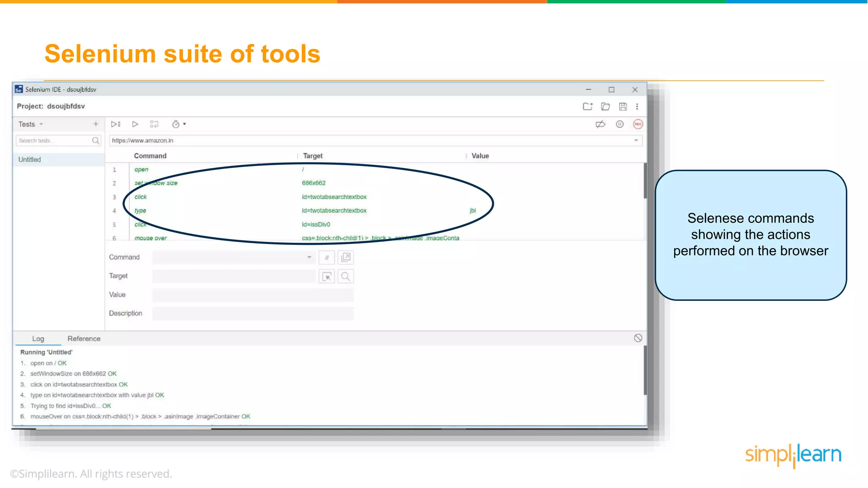868x488 pixels.
Task: Select row 1 open command
Action: [375, 169]
